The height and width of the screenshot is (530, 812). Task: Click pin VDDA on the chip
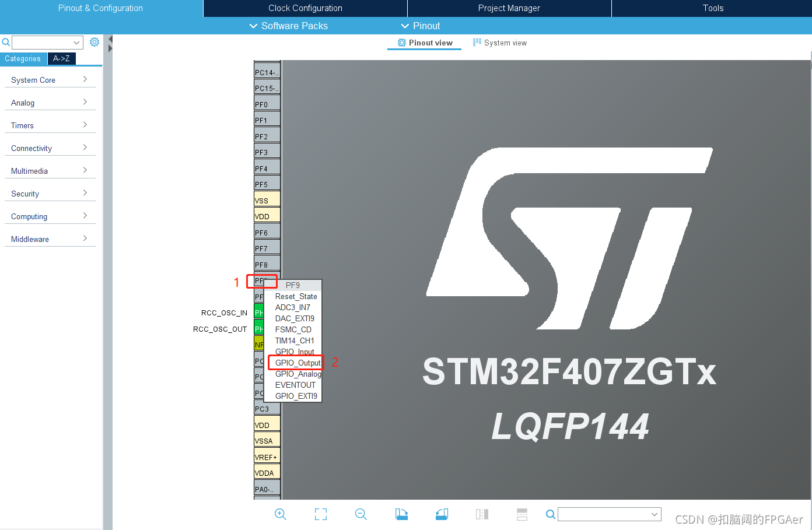coord(267,472)
